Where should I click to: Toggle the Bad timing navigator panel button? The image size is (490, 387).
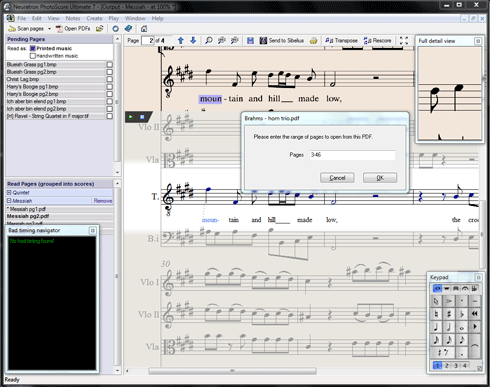pos(93,230)
